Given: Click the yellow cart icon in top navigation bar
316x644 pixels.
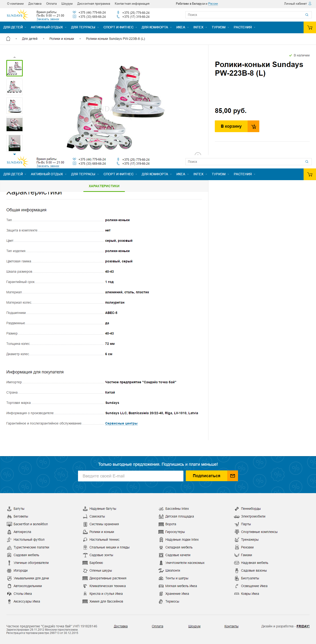Looking at the screenshot, I should pyautogui.click(x=310, y=27).
